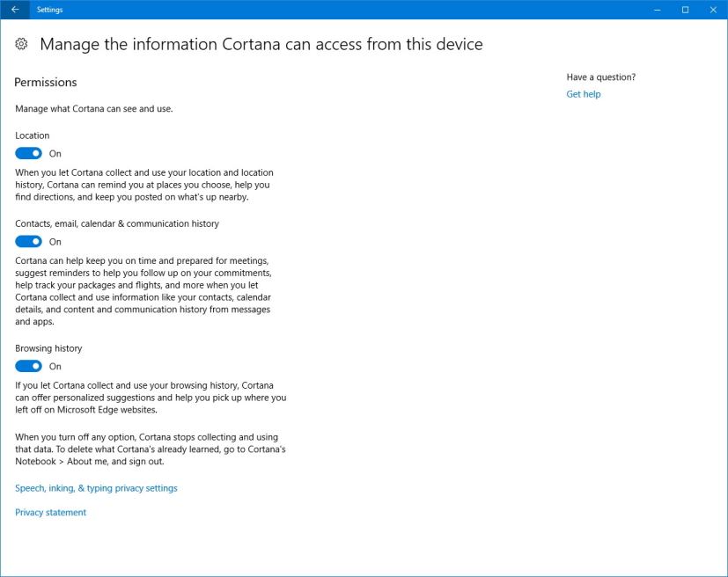Disable the Location permission toggle

29,153
